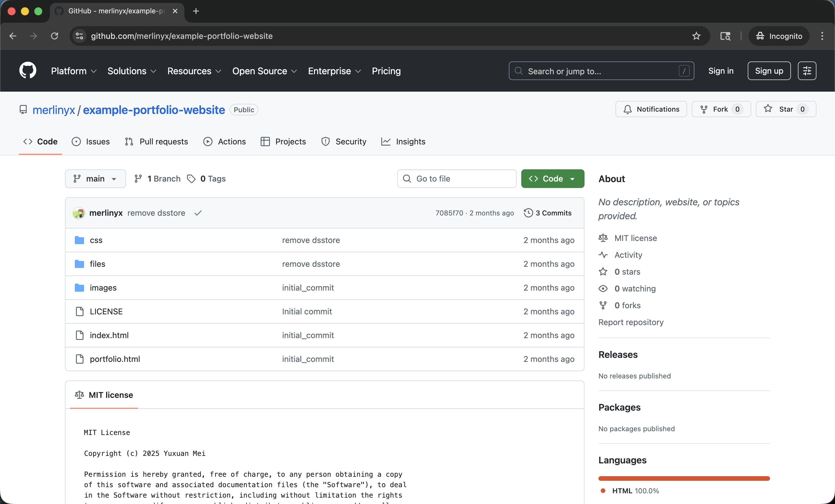Screen dimensions: 835x504
Task: Reload the page with refresh icon
Action: pos(55,36)
